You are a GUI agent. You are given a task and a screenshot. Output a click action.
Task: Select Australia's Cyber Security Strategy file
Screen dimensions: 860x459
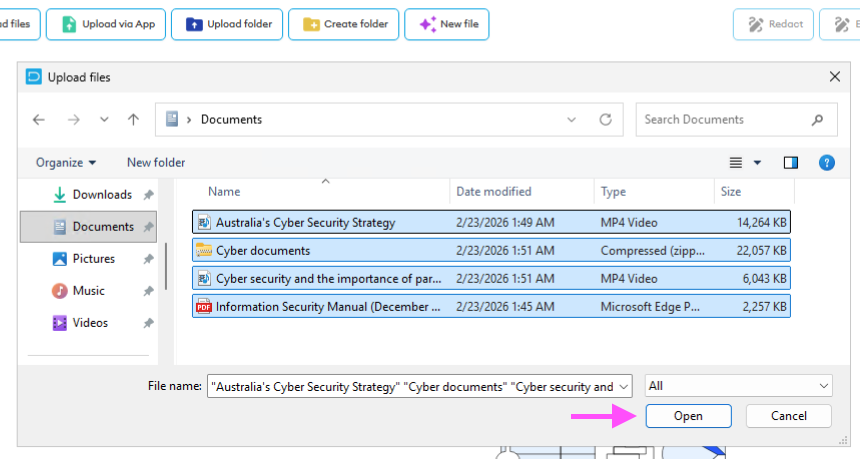click(x=491, y=222)
